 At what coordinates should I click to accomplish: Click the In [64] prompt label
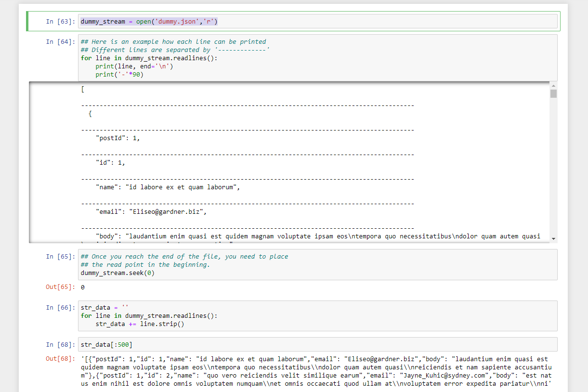coord(61,41)
